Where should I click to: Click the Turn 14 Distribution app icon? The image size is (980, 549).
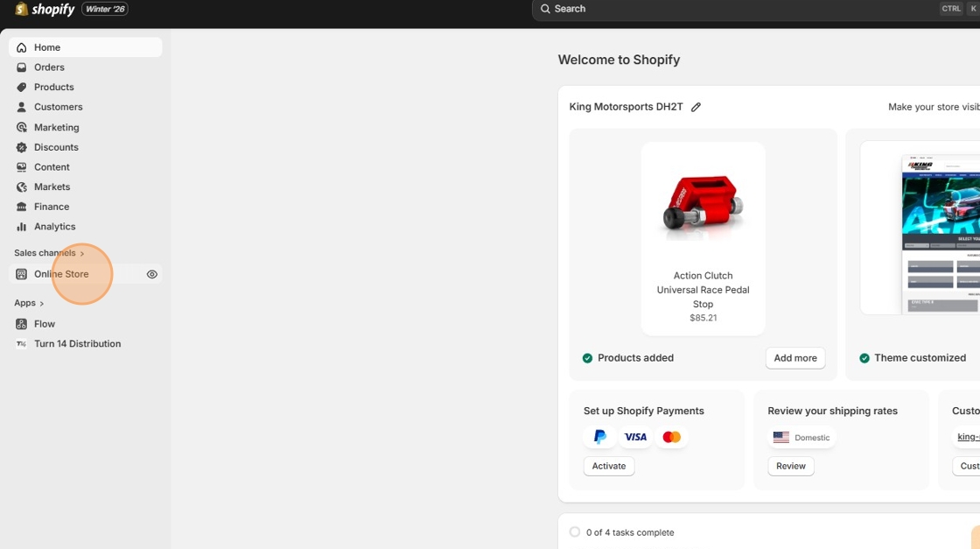[21, 344]
